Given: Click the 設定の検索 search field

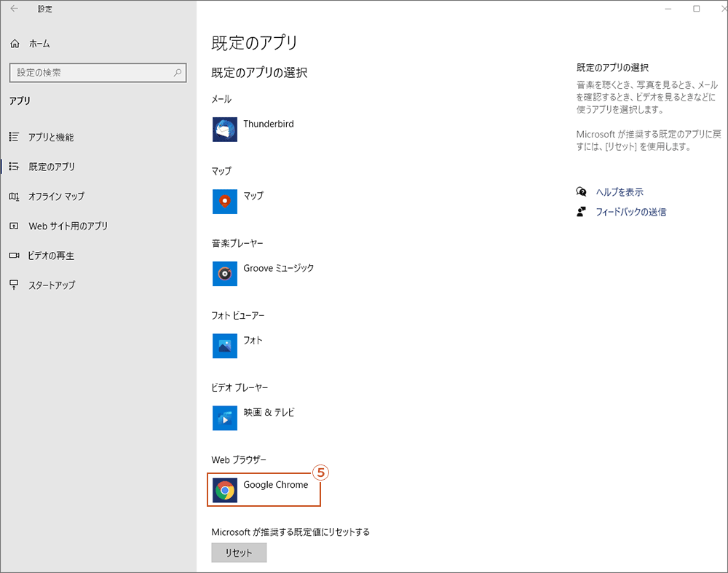Looking at the screenshot, I should pos(91,73).
